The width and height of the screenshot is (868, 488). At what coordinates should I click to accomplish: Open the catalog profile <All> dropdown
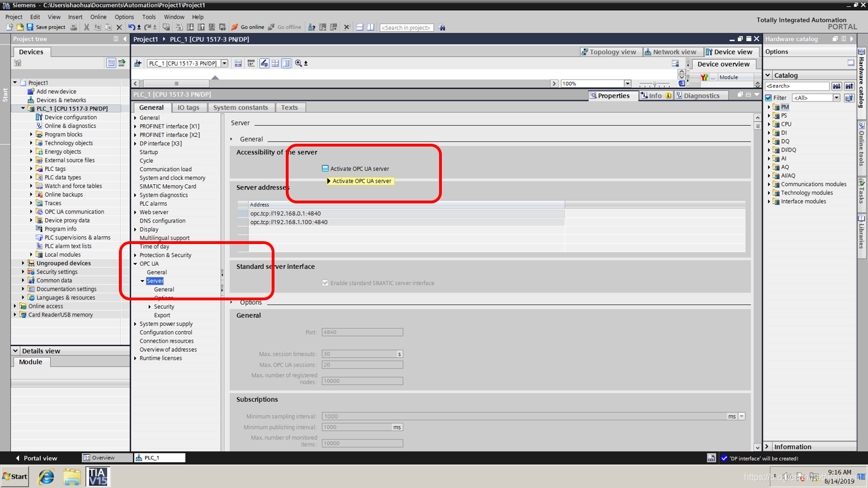click(x=836, y=97)
